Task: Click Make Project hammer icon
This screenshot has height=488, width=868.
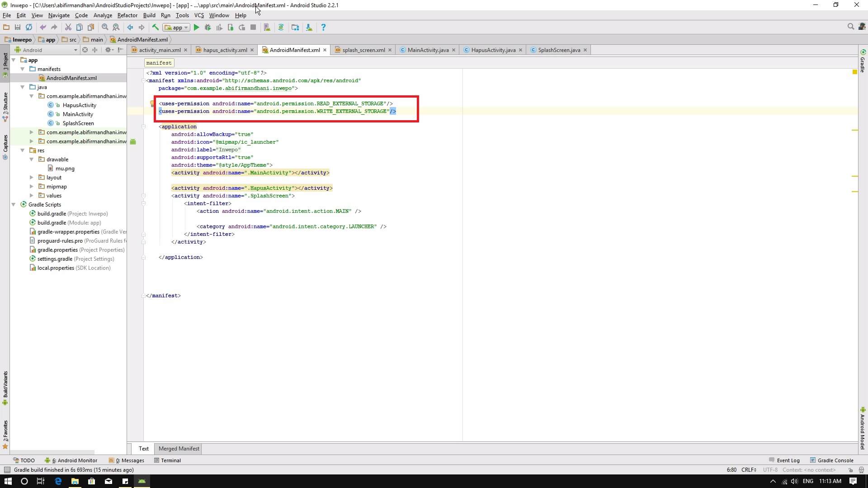Action: pos(155,28)
